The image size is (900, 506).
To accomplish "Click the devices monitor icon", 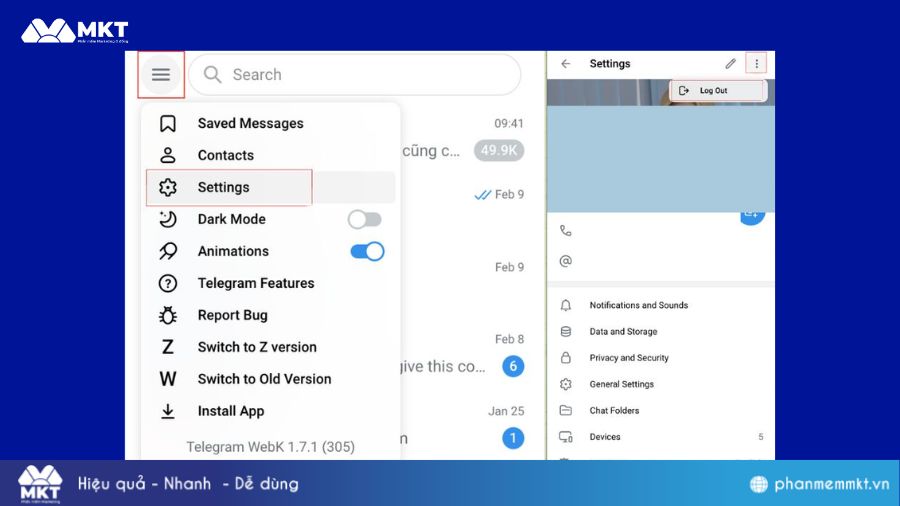I will (566, 437).
